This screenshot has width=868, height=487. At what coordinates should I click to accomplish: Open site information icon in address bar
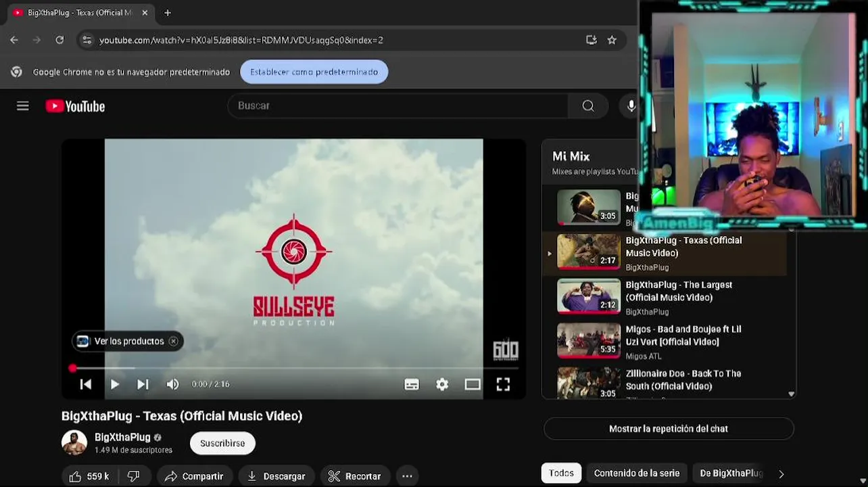click(x=87, y=40)
